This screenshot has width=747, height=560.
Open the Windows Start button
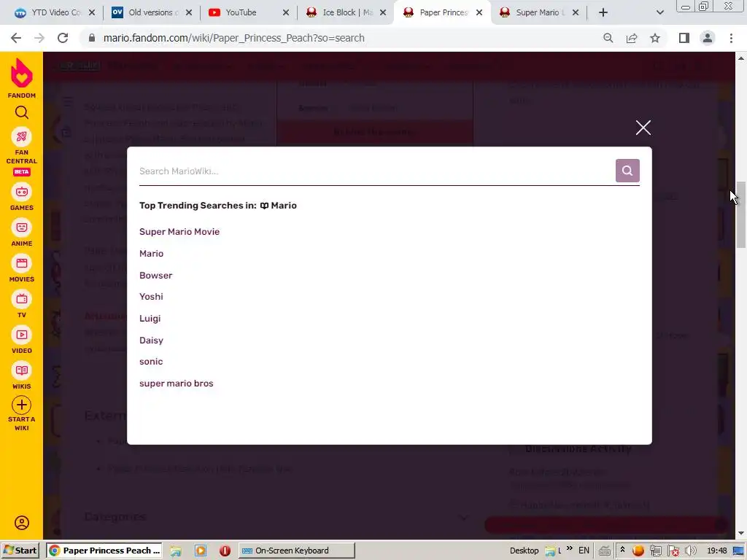click(x=20, y=551)
